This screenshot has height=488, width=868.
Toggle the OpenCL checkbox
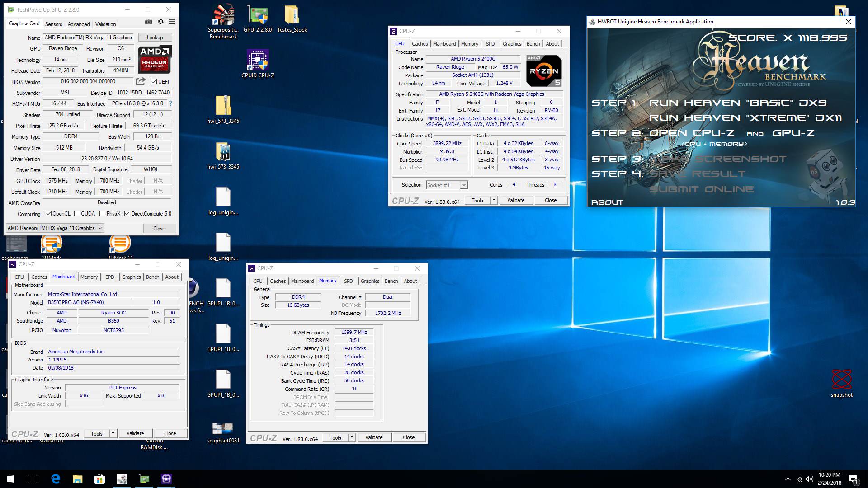[x=48, y=214]
